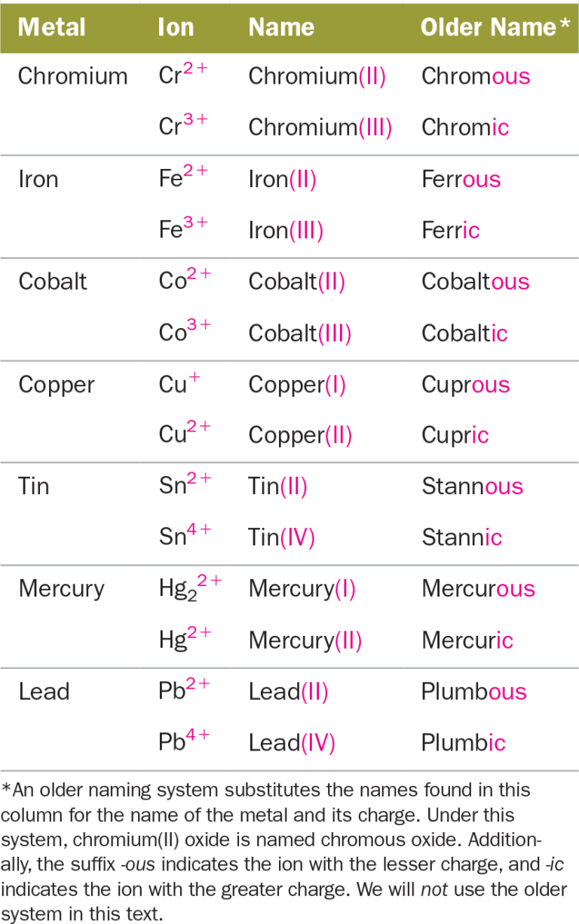Select the Stannous older name
This screenshot has width=579, height=924.
click(x=472, y=487)
